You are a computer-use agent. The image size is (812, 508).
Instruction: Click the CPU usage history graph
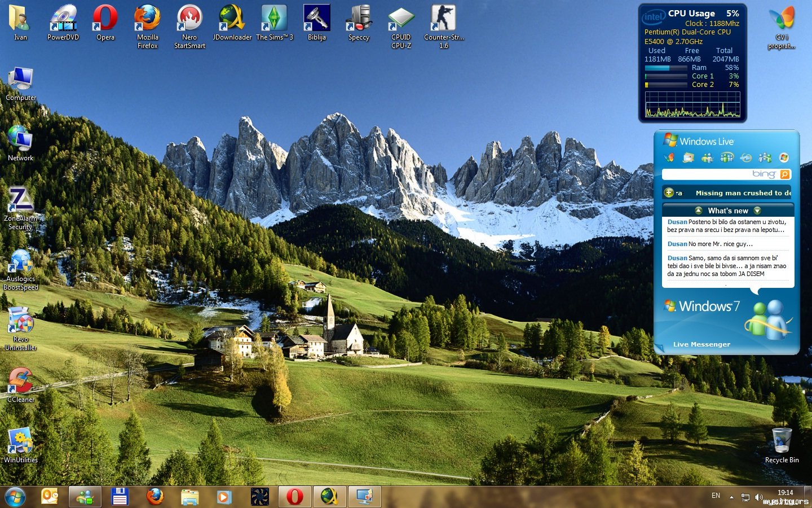coord(692,104)
